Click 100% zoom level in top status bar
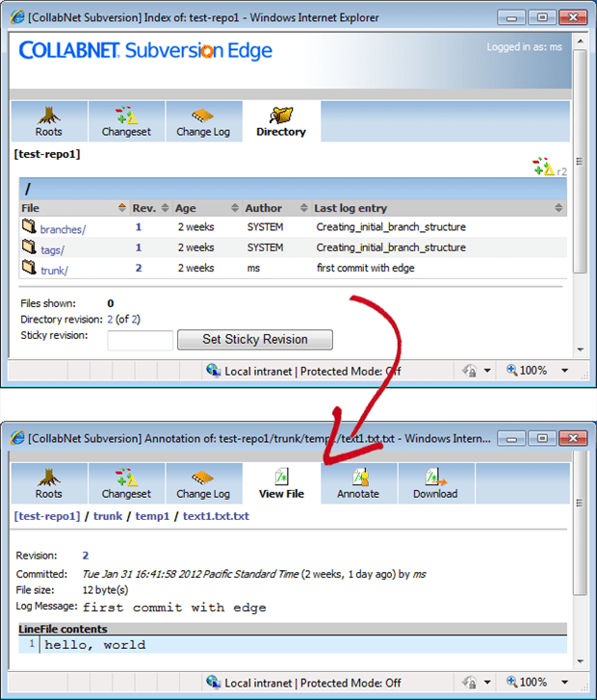 (x=527, y=370)
